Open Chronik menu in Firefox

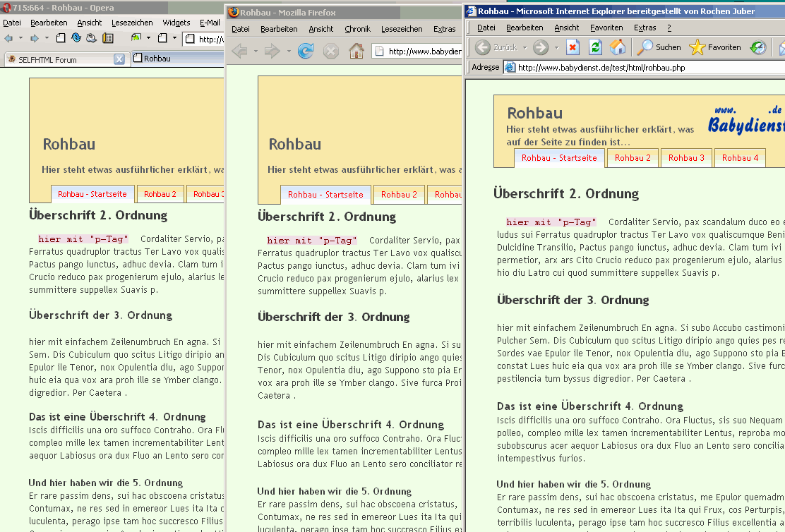pyautogui.click(x=357, y=29)
